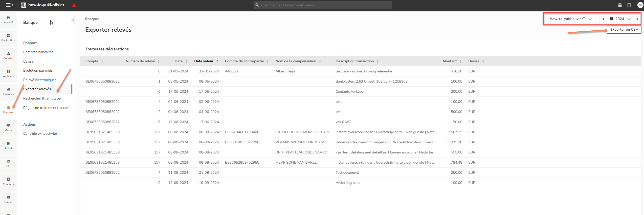Sort by Compte column
The width and height of the screenshot is (644, 215).
pos(94,61)
